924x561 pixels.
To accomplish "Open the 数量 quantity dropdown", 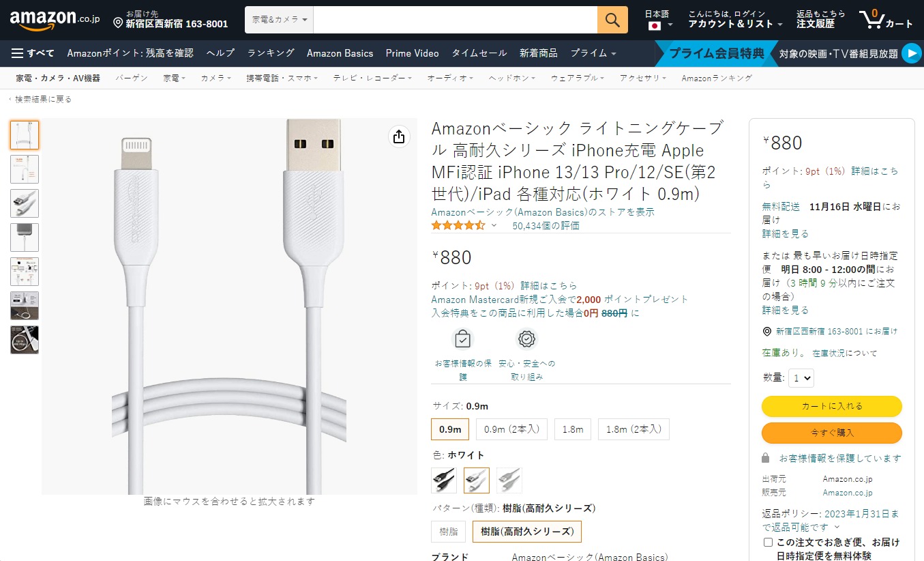I will click(801, 377).
